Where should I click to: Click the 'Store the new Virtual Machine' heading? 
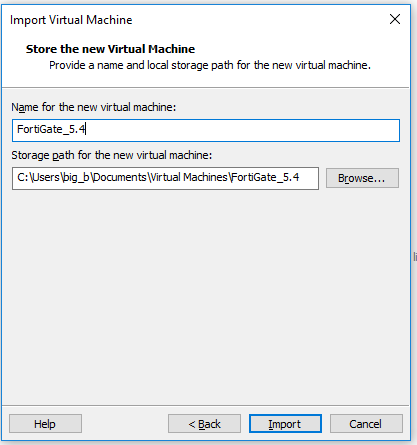[x=110, y=49]
